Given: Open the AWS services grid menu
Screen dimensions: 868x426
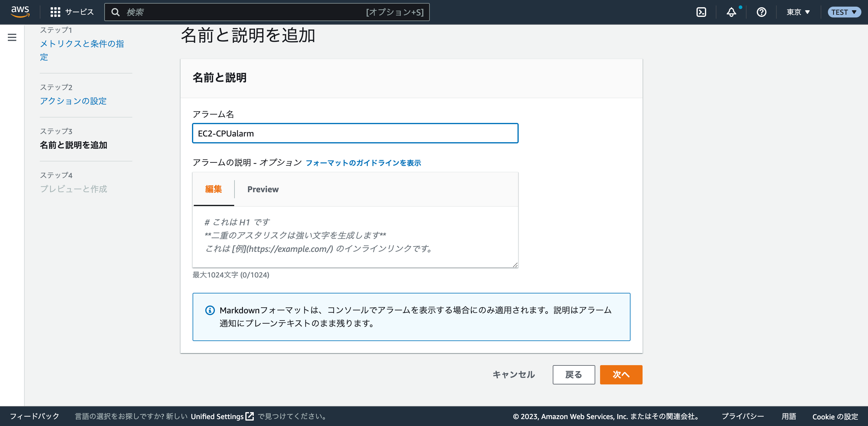Looking at the screenshot, I should tap(55, 12).
